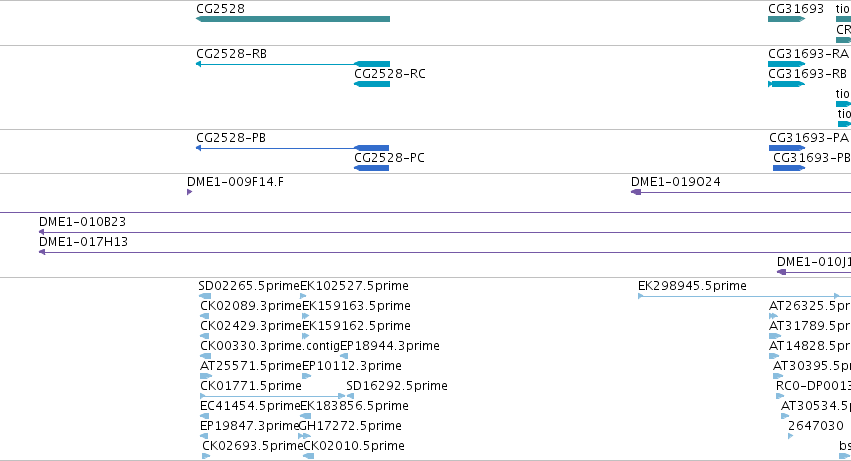Select the EP18944.3prime EST label

click(x=390, y=346)
